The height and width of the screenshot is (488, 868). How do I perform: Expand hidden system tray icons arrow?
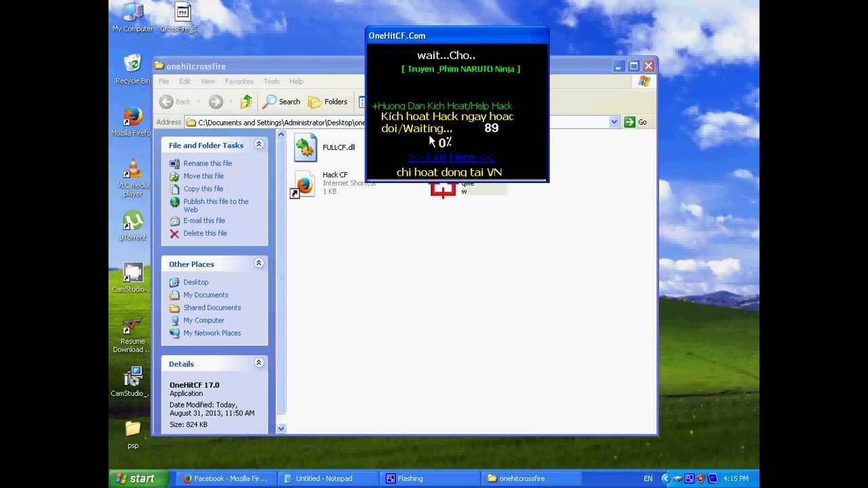pyautogui.click(x=665, y=479)
